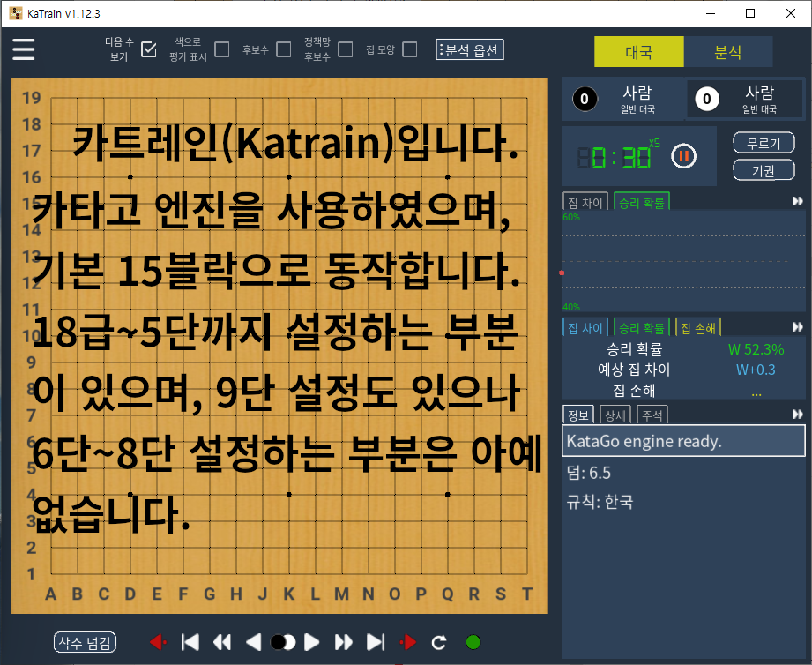Jump to next mistake red arrow
Screen dimensions: 812x665
408,642
